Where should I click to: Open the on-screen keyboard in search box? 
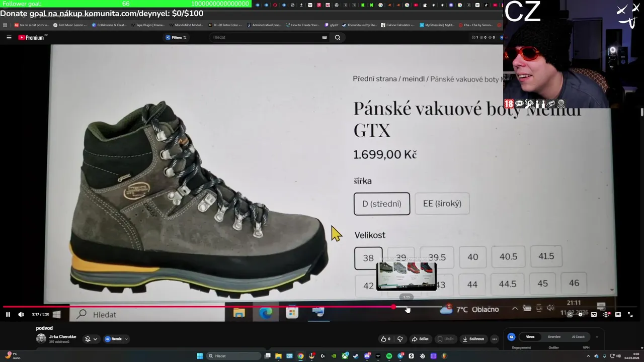pos(325,37)
